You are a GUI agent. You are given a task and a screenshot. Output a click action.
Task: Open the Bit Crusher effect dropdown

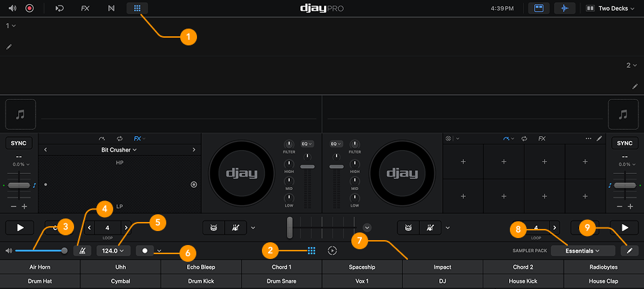[119, 150]
